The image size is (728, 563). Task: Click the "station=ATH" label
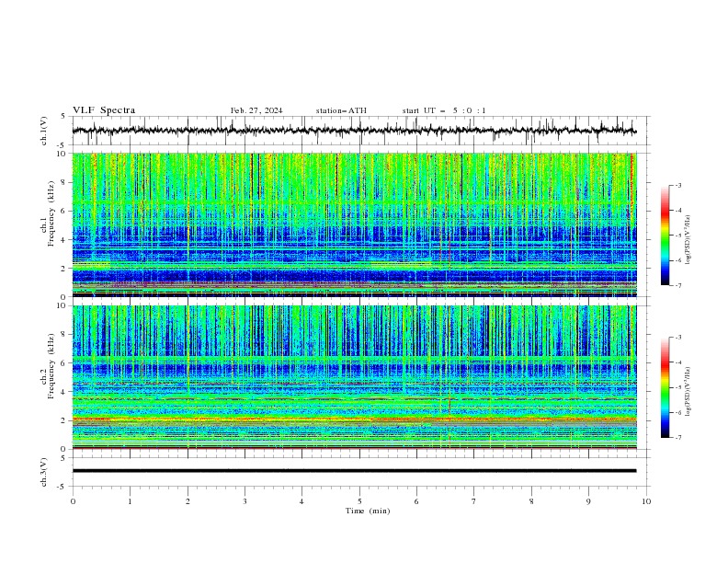341,110
